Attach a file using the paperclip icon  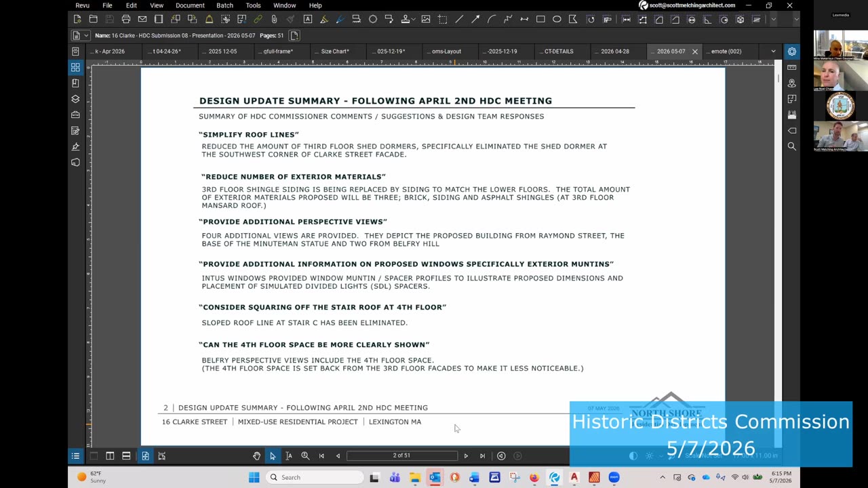(274, 19)
